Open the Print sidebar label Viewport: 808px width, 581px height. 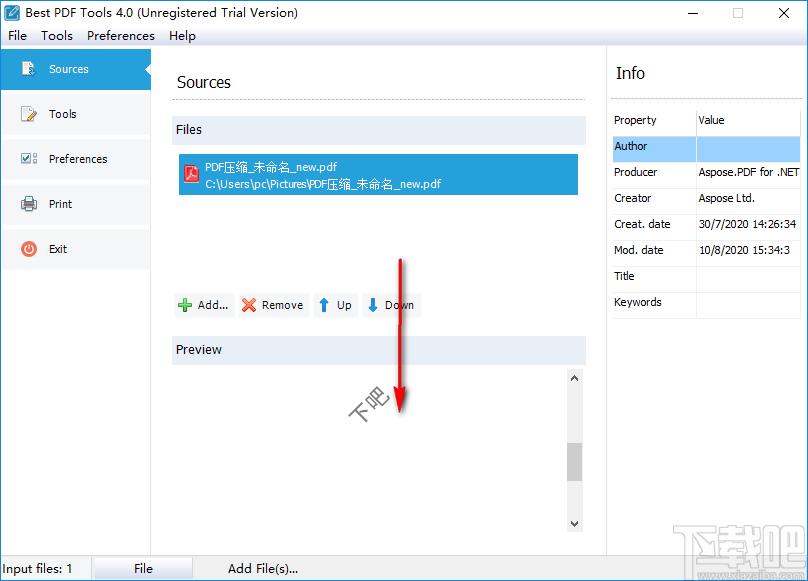(60, 204)
